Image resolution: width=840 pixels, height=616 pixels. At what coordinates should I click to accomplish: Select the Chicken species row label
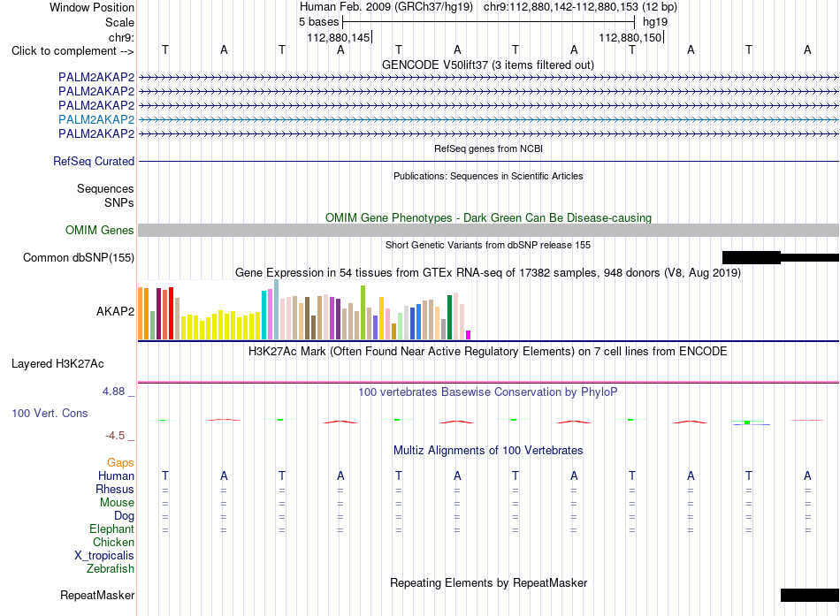point(113,542)
